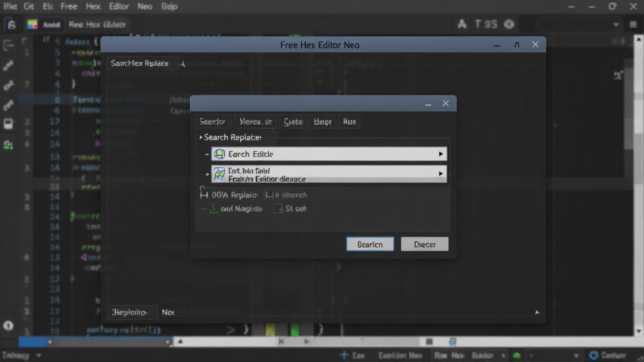Image resolution: width=644 pixels, height=362 pixels.
Task: Open the Neo menu in the menu bar
Action: pos(145,6)
